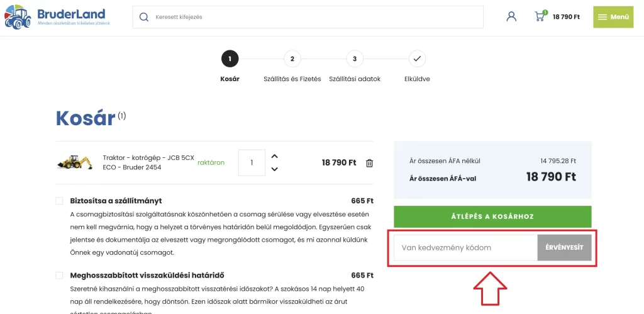This screenshot has height=314, width=644.
Task: Click the 14 795.28 Ft net price value
Action: [558, 161]
